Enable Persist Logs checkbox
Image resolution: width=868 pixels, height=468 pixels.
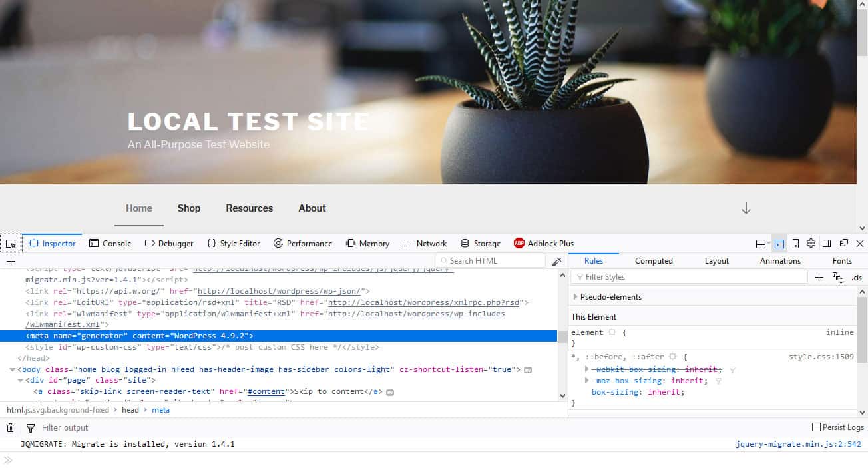click(816, 427)
